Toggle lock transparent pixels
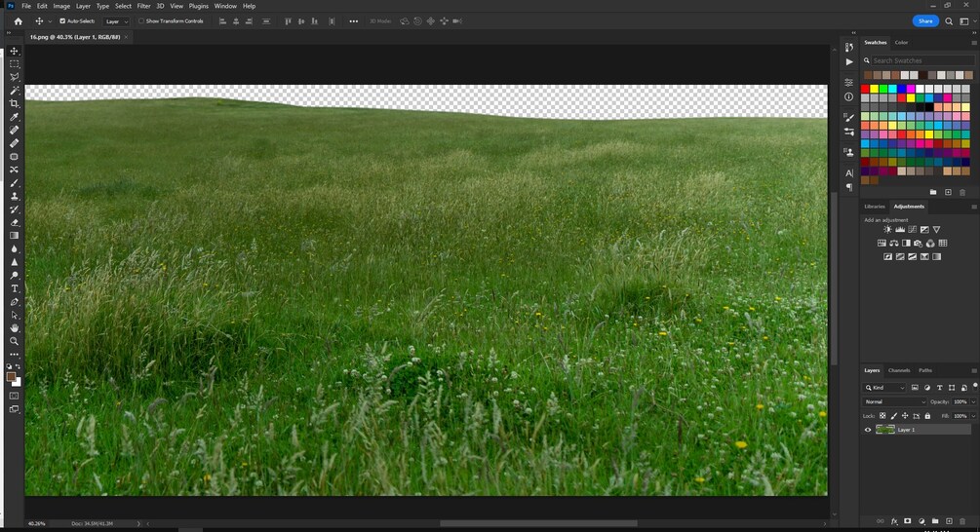 click(x=882, y=416)
